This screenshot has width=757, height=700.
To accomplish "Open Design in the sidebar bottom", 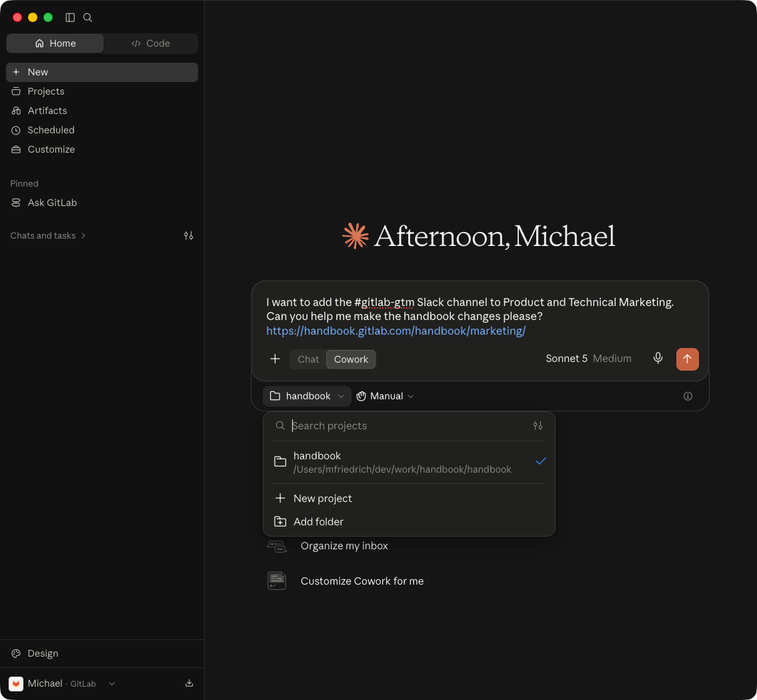I will (102, 653).
